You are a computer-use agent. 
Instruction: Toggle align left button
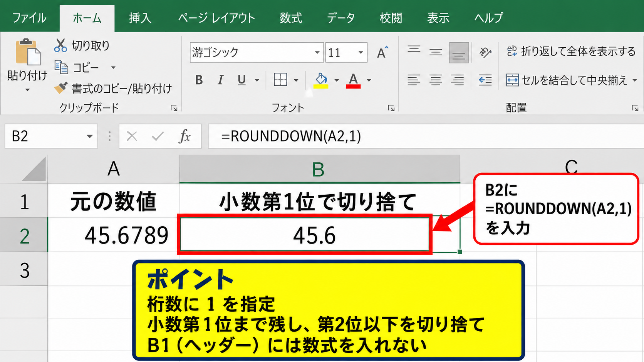point(414,80)
